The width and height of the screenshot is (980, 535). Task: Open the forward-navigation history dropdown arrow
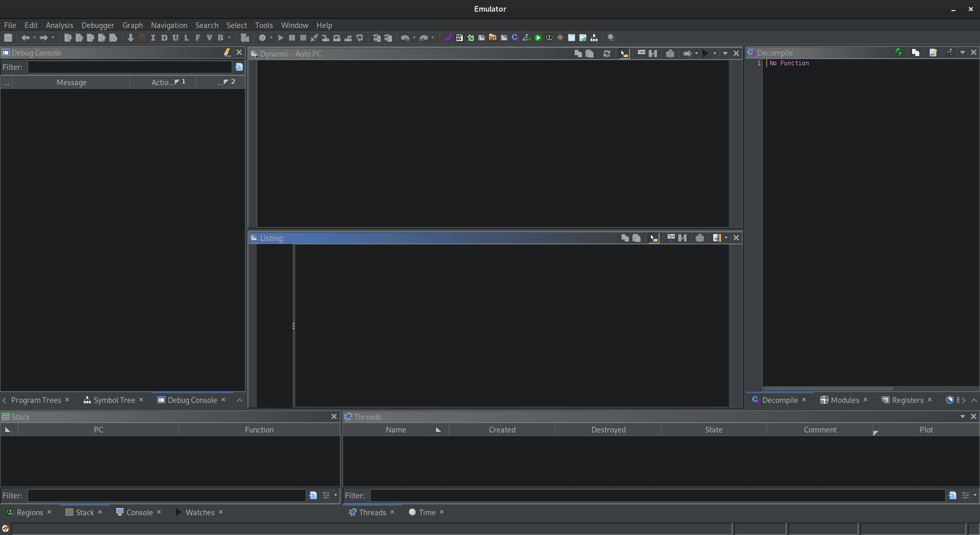(53, 38)
